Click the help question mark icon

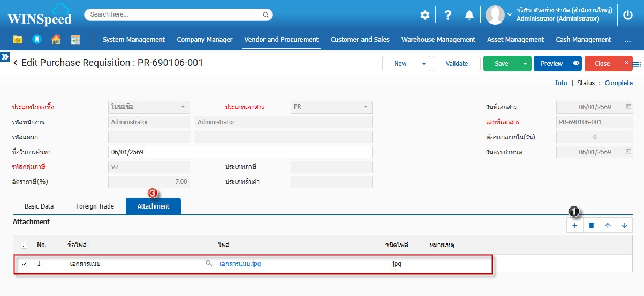448,15
